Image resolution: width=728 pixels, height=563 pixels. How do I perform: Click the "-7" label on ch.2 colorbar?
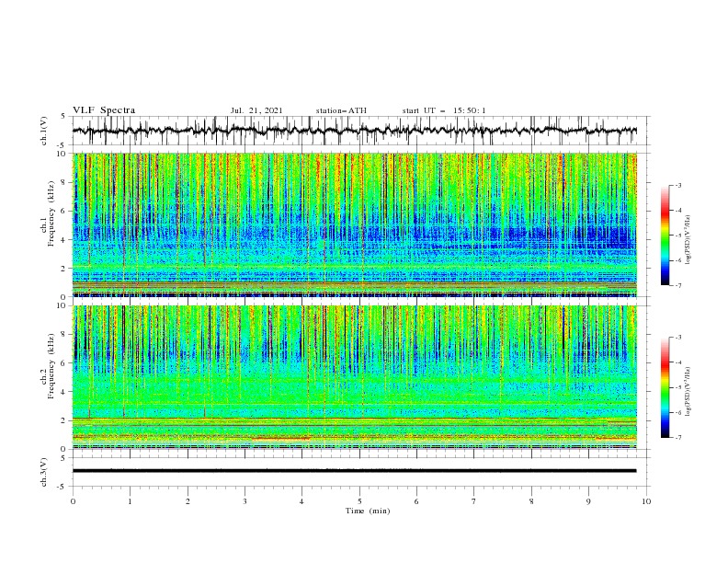pyautogui.click(x=678, y=437)
